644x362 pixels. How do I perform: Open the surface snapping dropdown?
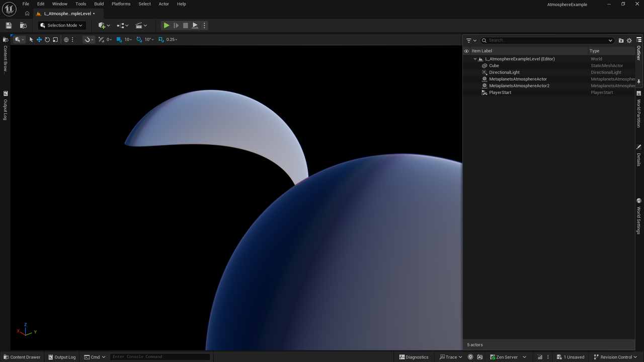pyautogui.click(x=89, y=39)
